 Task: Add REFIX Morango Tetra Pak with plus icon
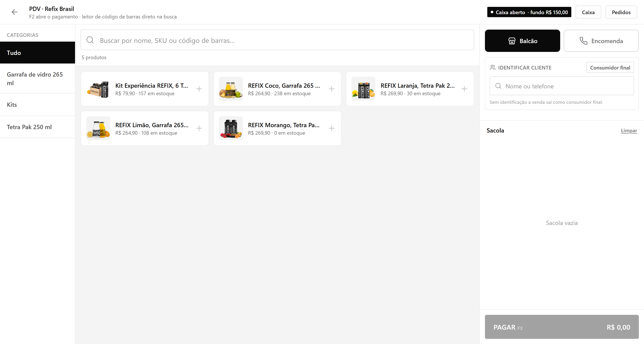tap(331, 128)
